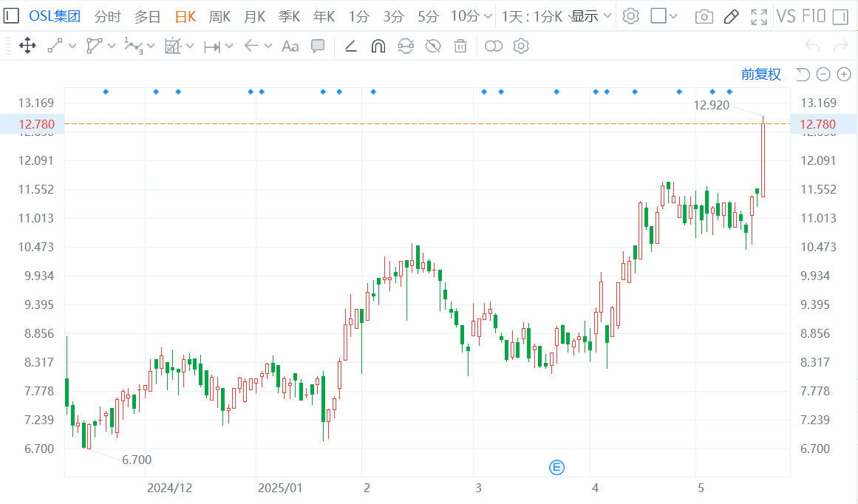Toggle lock on all drawings
This screenshot has width=858, height=504.
[x=406, y=46]
